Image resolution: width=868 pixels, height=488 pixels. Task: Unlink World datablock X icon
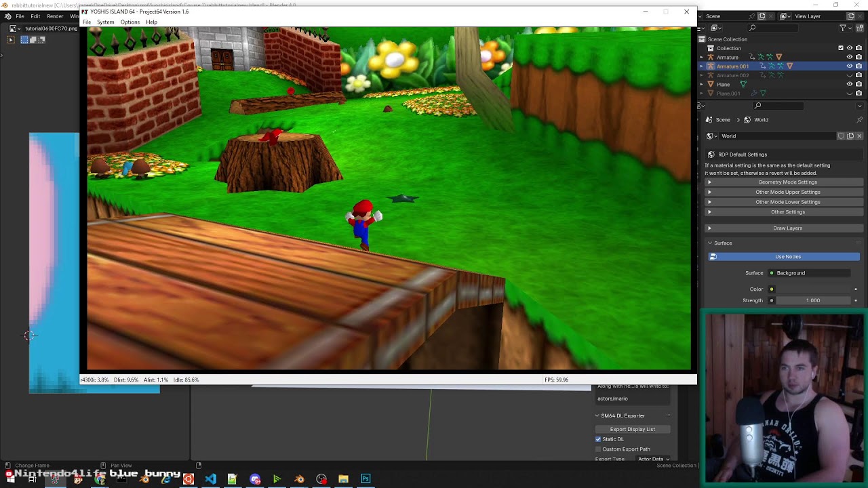[x=859, y=136]
